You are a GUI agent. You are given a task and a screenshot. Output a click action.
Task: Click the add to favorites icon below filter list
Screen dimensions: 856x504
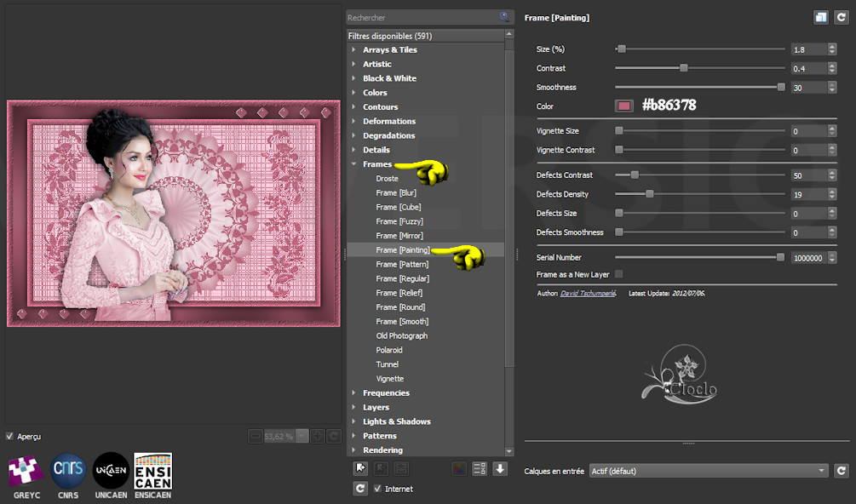360,467
